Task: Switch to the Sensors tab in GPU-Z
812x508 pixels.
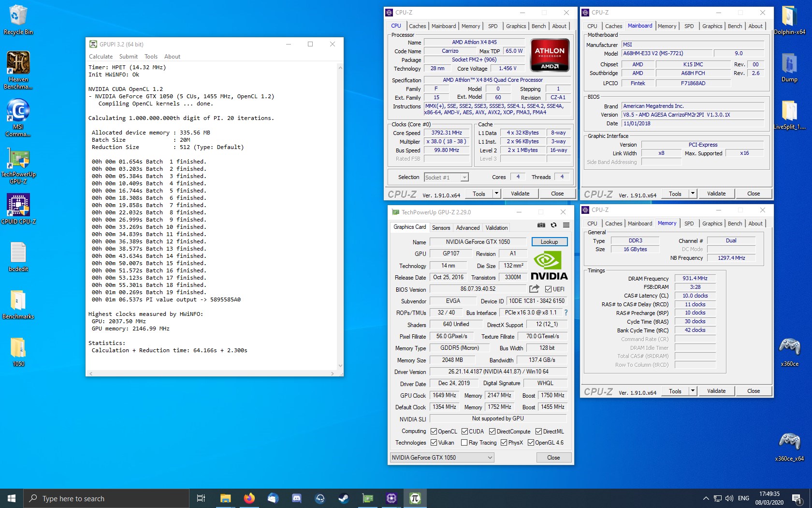Action: 441,228
